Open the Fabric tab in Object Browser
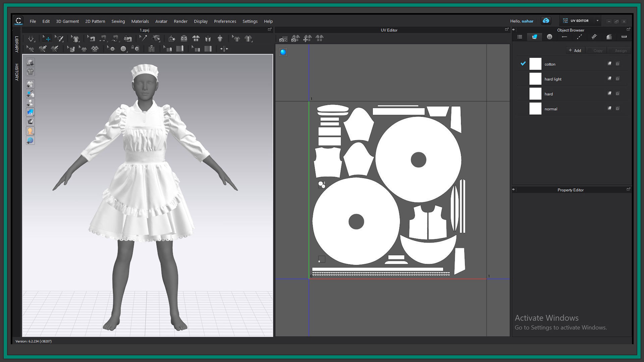644x362 pixels. coord(534,37)
